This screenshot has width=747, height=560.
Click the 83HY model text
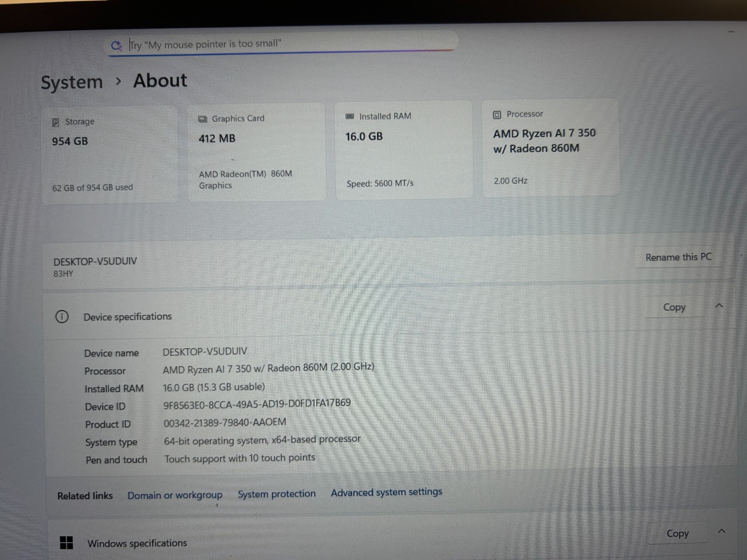pyautogui.click(x=63, y=274)
